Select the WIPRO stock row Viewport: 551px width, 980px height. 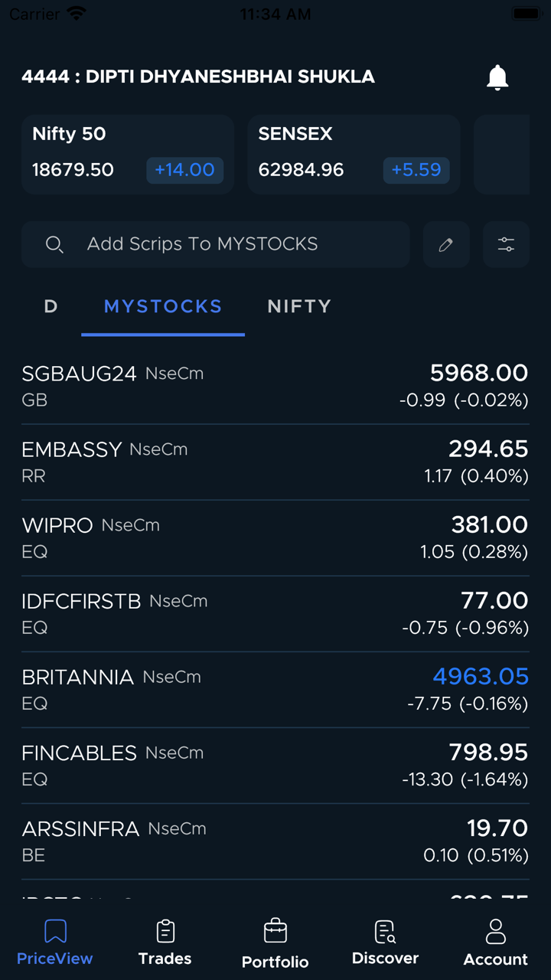(275, 537)
